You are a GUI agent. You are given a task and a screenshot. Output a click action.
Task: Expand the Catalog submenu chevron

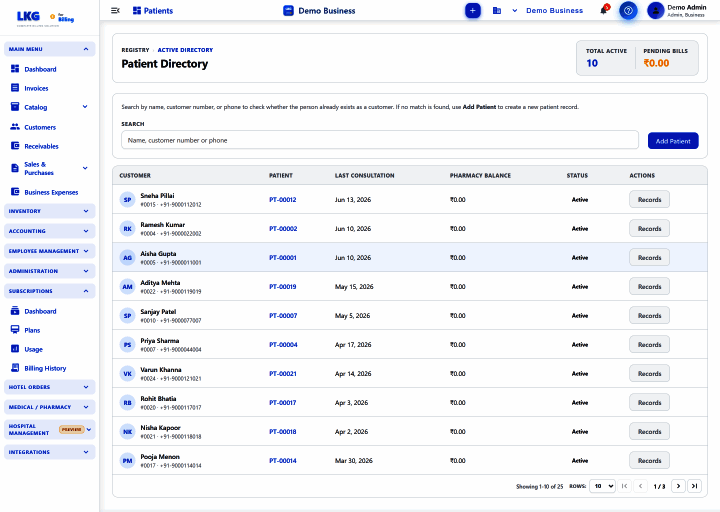85,107
